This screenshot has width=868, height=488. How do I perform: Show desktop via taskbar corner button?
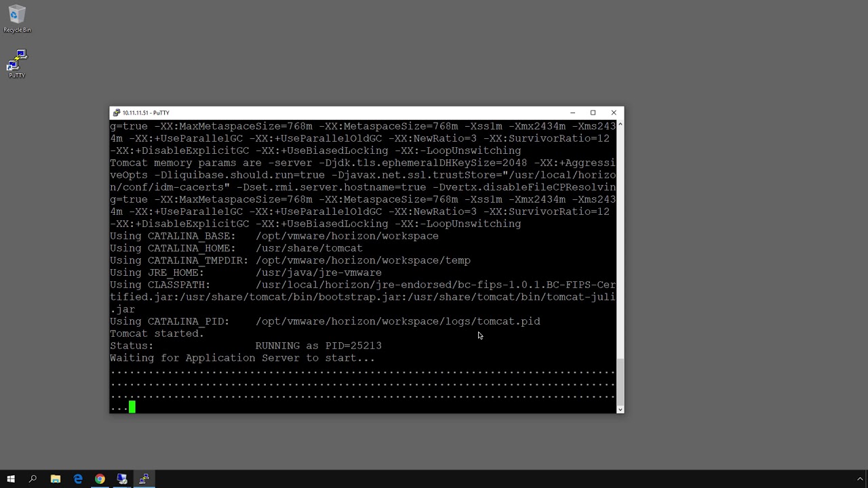click(x=866, y=479)
